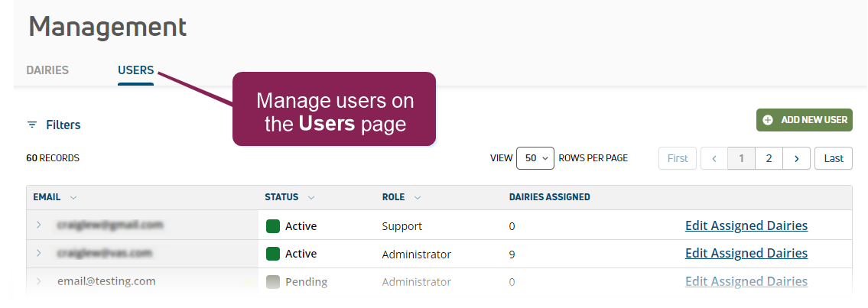Jump to page 2
The width and height of the screenshot is (868, 308).
point(769,158)
